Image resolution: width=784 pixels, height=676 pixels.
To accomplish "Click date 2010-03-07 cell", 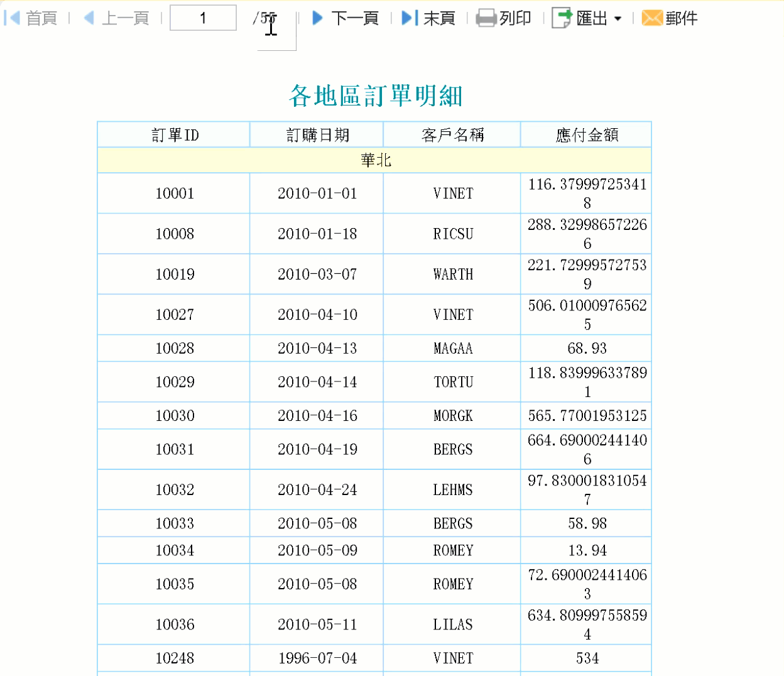I will [317, 274].
